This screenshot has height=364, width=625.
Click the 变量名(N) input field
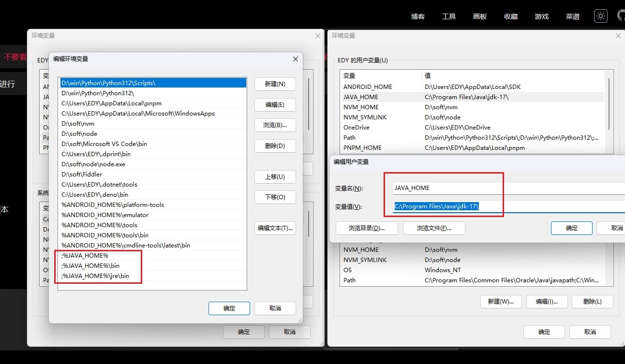508,188
